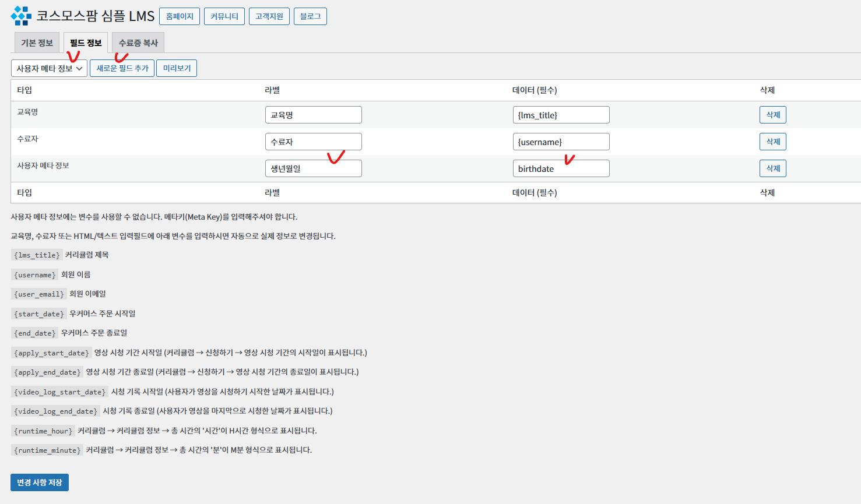Click the {username} variable code
The width and height of the screenshot is (861, 504).
pos(35,275)
